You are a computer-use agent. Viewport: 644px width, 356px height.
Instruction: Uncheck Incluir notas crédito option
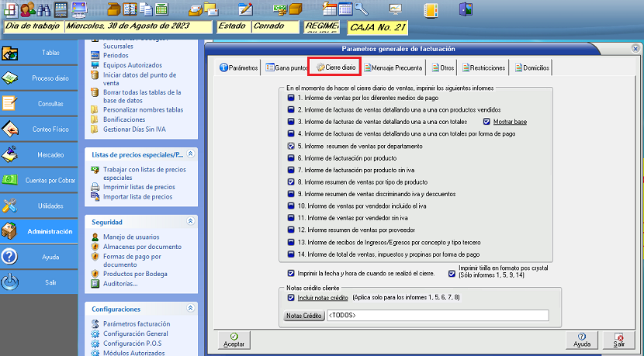coord(290,298)
